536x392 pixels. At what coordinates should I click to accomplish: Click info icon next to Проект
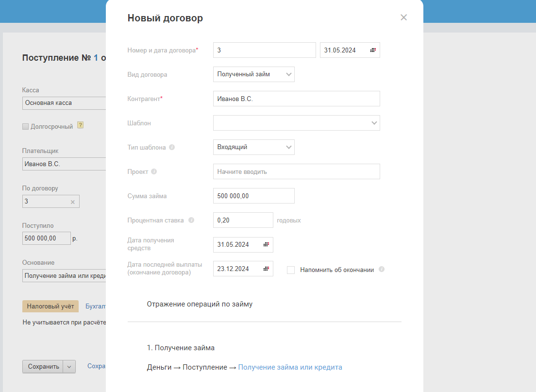click(x=154, y=171)
